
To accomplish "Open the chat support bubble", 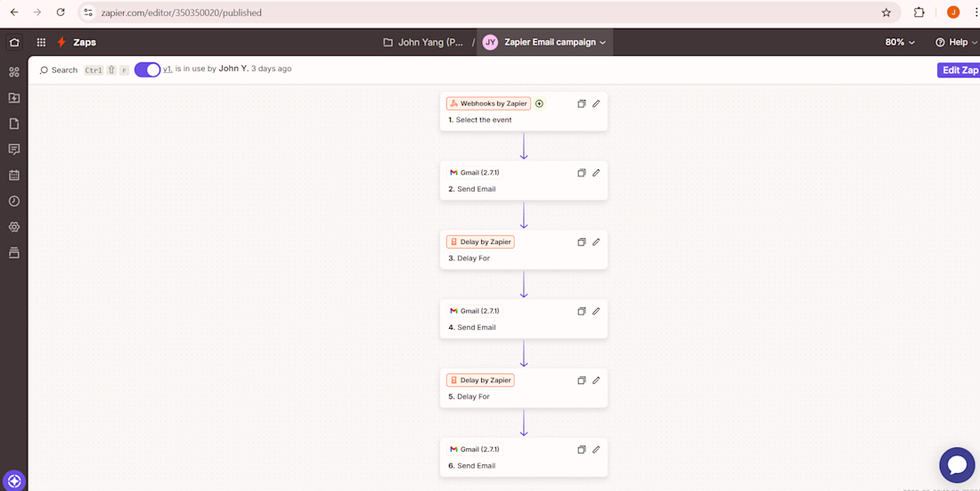I will [x=957, y=465].
